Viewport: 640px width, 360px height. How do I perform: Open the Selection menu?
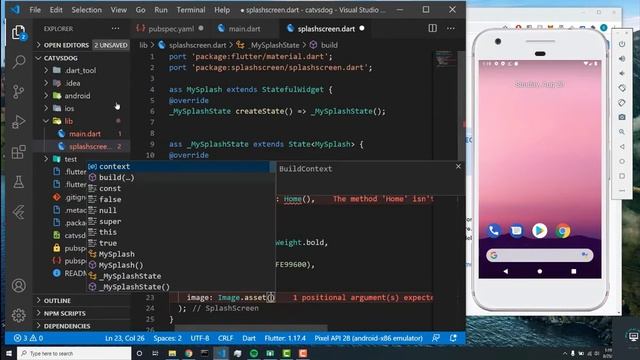87,9
